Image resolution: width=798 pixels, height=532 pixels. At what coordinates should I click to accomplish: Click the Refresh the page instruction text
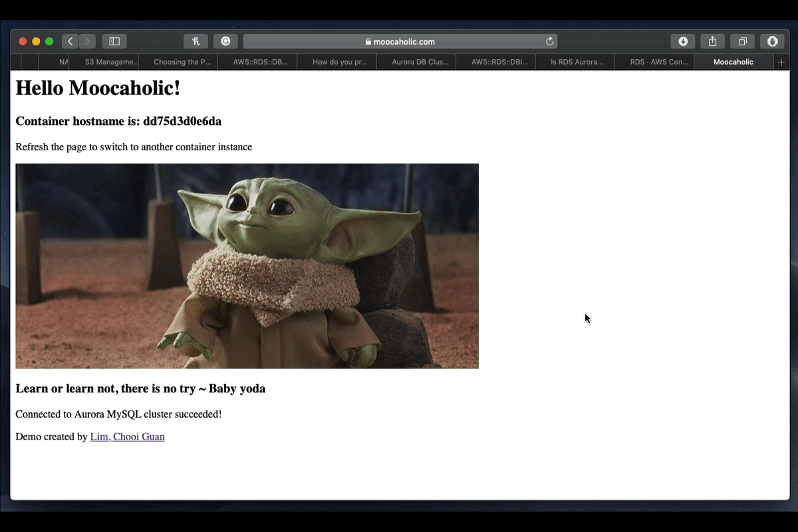[134, 147]
